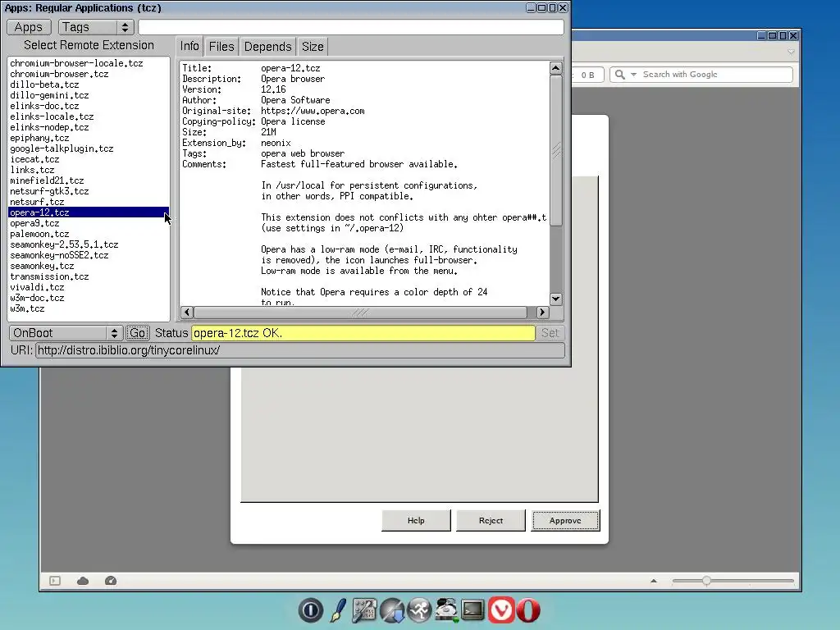
Task: Open the Apps download icon in the dock
Action: click(x=392, y=610)
